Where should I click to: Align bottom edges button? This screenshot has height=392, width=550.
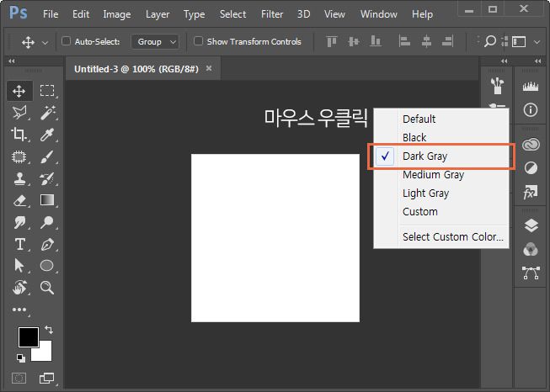376,41
